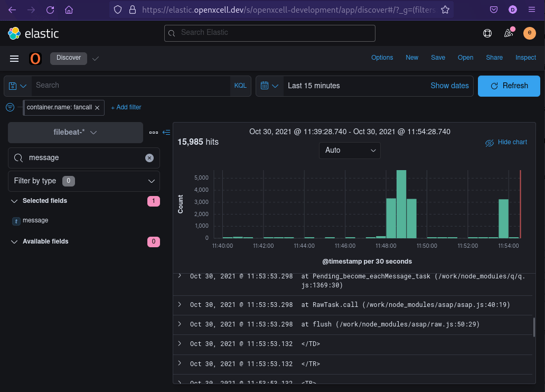Open the Inspect menu item
The height and width of the screenshot is (392, 545).
pyautogui.click(x=525, y=58)
